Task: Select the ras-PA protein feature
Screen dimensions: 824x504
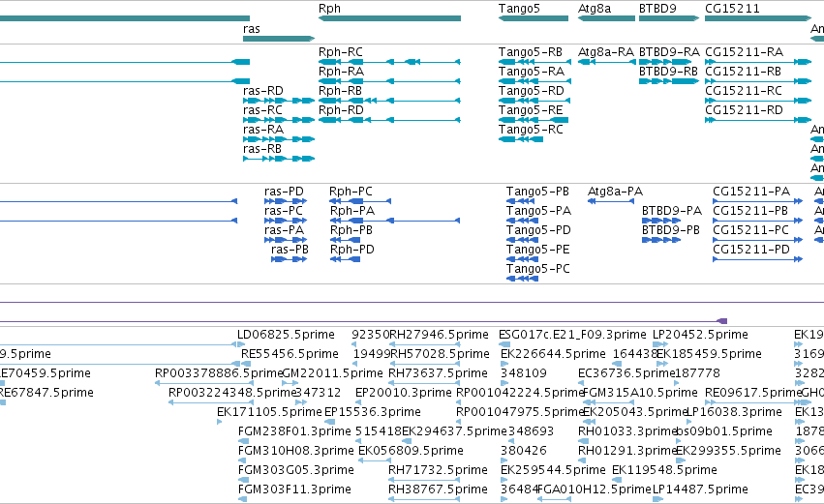Action: (286, 240)
